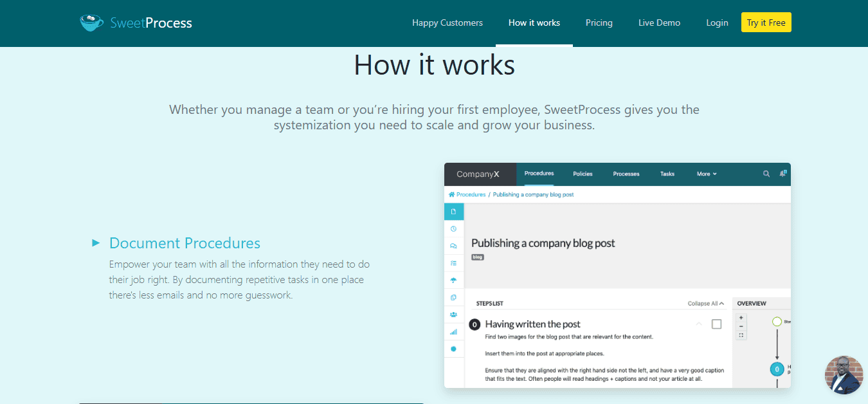Click the search magnifier icon
Screen dimensions: 868x404
click(x=766, y=174)
